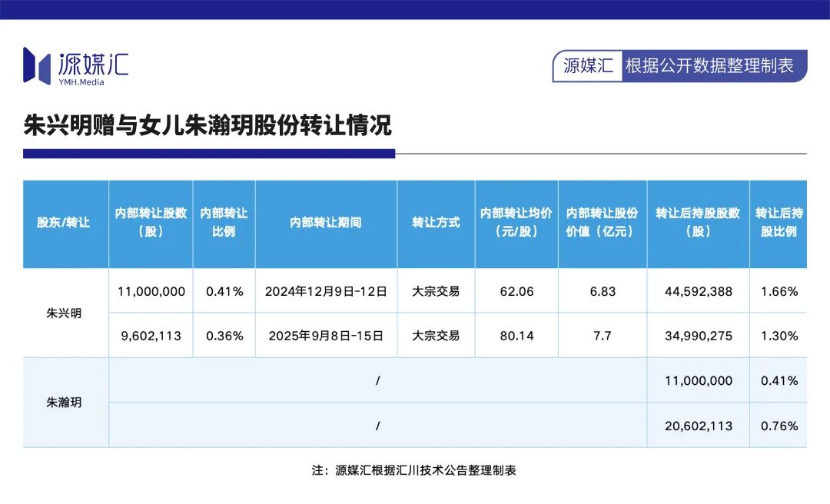Click the 源媒汇 YMH.Media logo
Screen dimensions: 830x504
tap(75, 67)
